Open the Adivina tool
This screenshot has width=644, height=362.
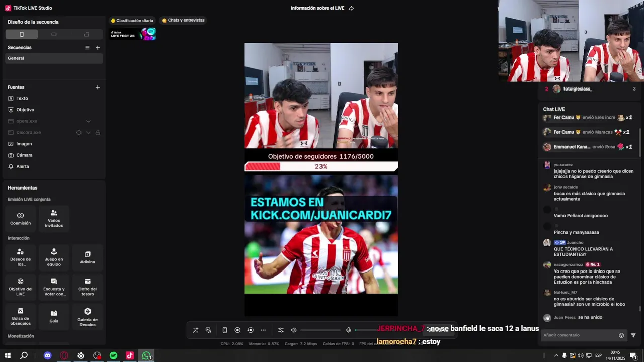[88, 257]
